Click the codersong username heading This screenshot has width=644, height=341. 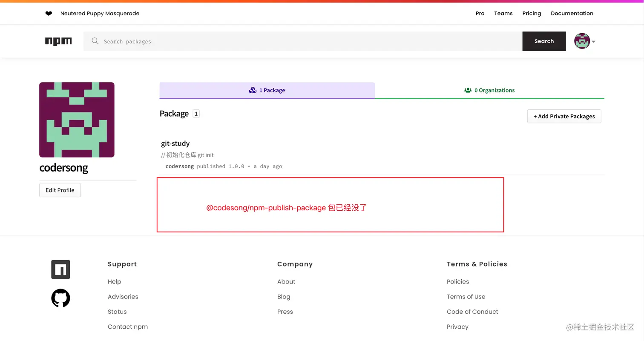[64, 168]
